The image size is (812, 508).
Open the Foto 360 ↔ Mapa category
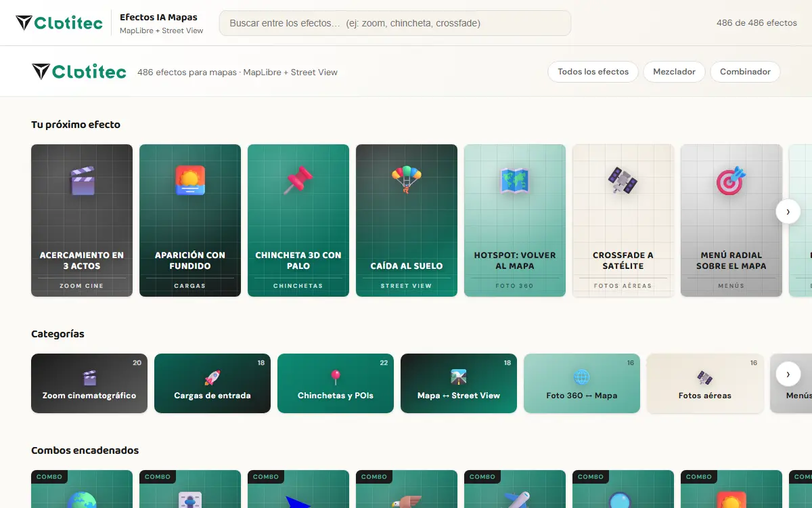pyautogui.click(x=582, y=383)
